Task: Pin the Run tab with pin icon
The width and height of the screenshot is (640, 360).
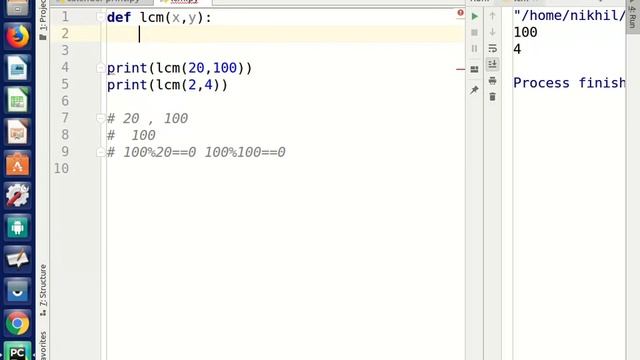Action: click(x=474, y=90)
